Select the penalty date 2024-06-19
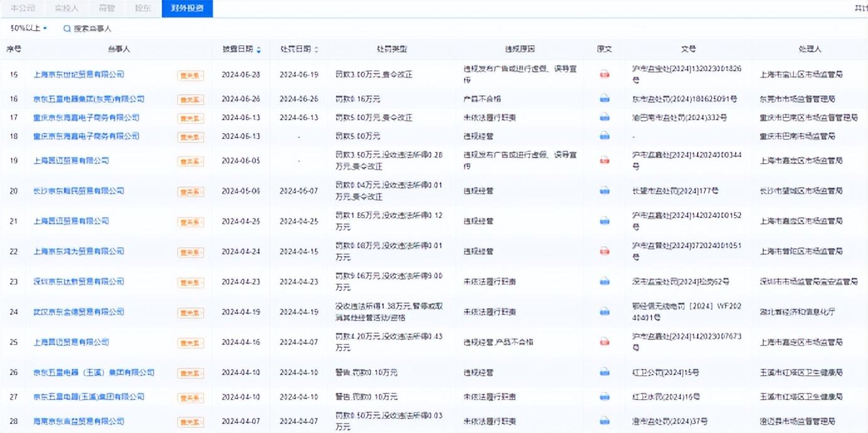This screenshot has height=433, width=868. click(x=299, y=74)
